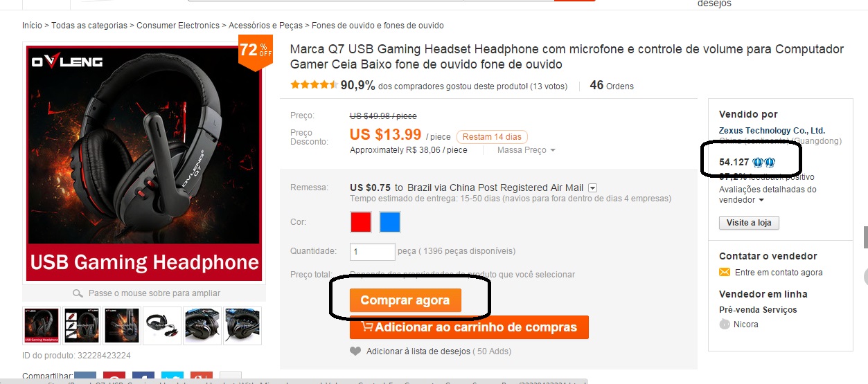Select the red color swatch
Image resolution: width=868 pixels, height=384 pixels.
[361, 222]
